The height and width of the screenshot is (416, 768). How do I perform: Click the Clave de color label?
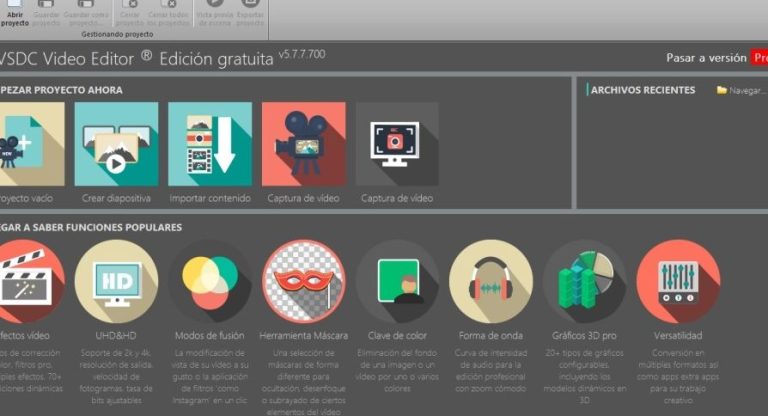coord(397,336)
